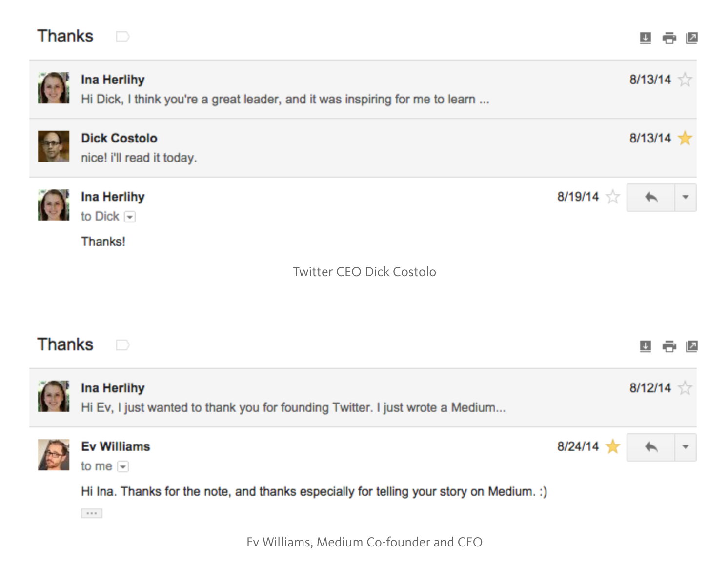Open more options arrow beside 8/19/14 reply button
Screen dimensions: 728x566
pyautogui.click(x=686, y=198)
